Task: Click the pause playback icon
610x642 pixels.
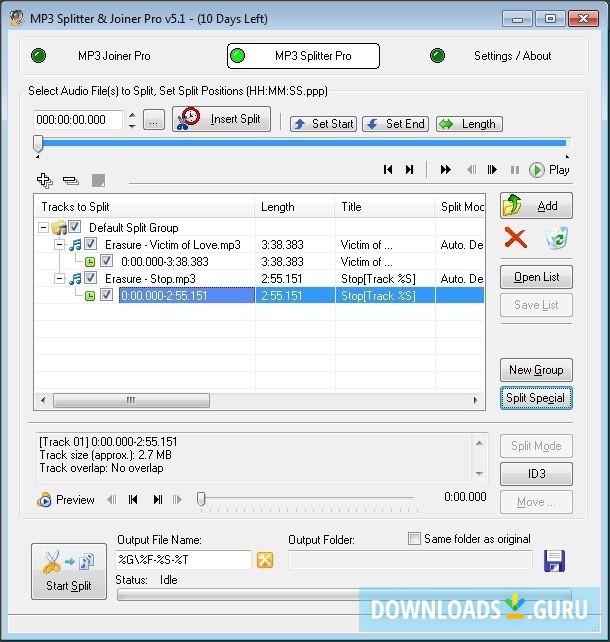Action: [x=515, y=170]
